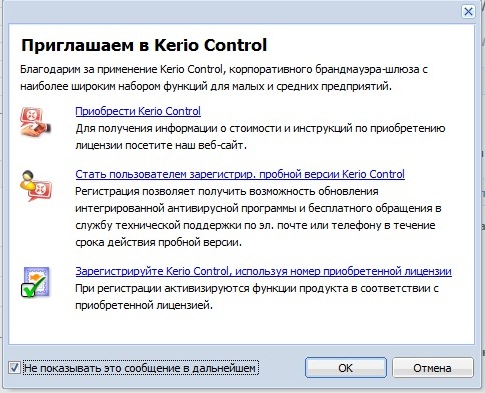Open the link for registering with a purchased license number
485x393 pixels.
click(263, 271)
